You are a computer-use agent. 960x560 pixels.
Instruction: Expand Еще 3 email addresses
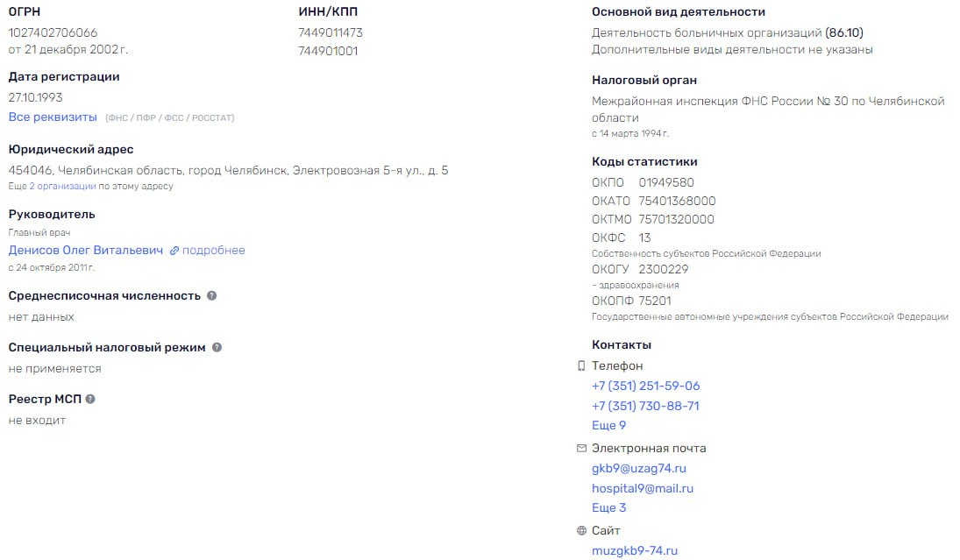click(609, 508)
